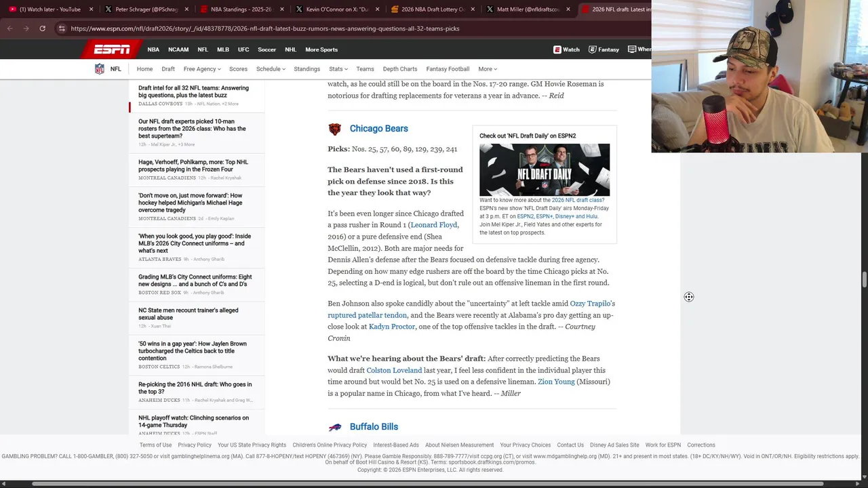Open Terms of Use footer link
Viewport: 868px width, 488px height.
click(155, 445)
